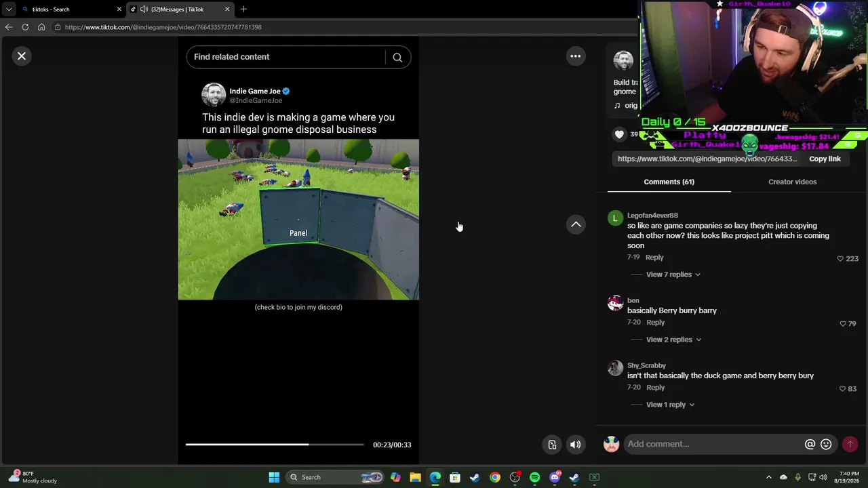Mute the video with speaker icon
Image resolution: width=868 pixels, height=488 pixels.
click(x=575, y=445)
